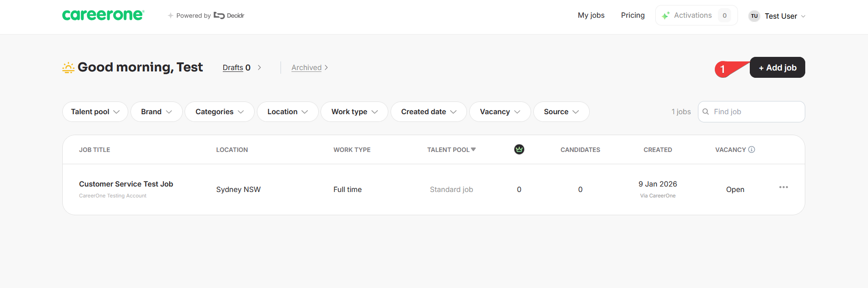This screenshot has height=288, width=868.
Task: Sort by the Talent Pool column arrow
Action: [x=473, y=149]
